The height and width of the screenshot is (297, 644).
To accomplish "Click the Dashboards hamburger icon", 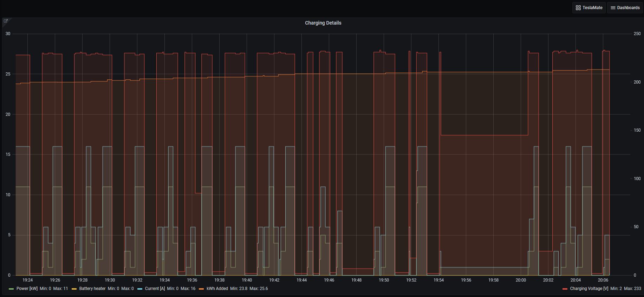I will click(x=613, y=8).
